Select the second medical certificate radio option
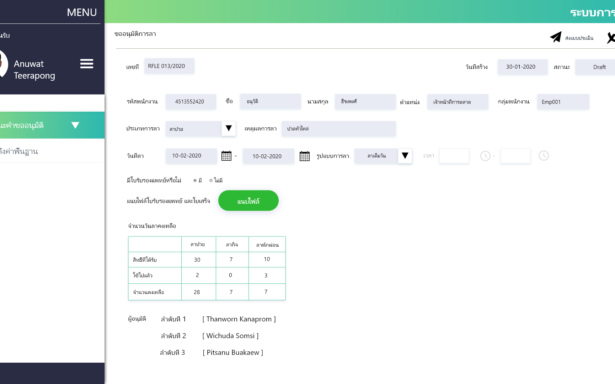615x384 pixels. pyautogui.click(x=211, y=180)
